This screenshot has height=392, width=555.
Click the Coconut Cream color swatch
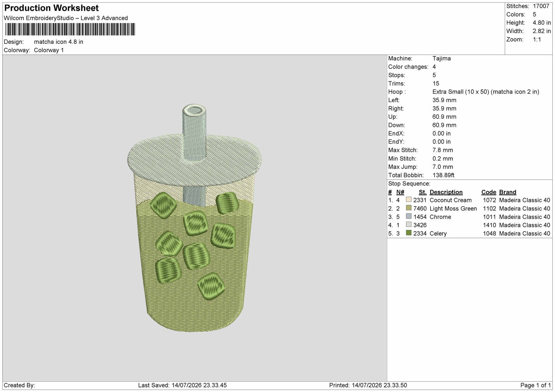(x=409, y=200)
